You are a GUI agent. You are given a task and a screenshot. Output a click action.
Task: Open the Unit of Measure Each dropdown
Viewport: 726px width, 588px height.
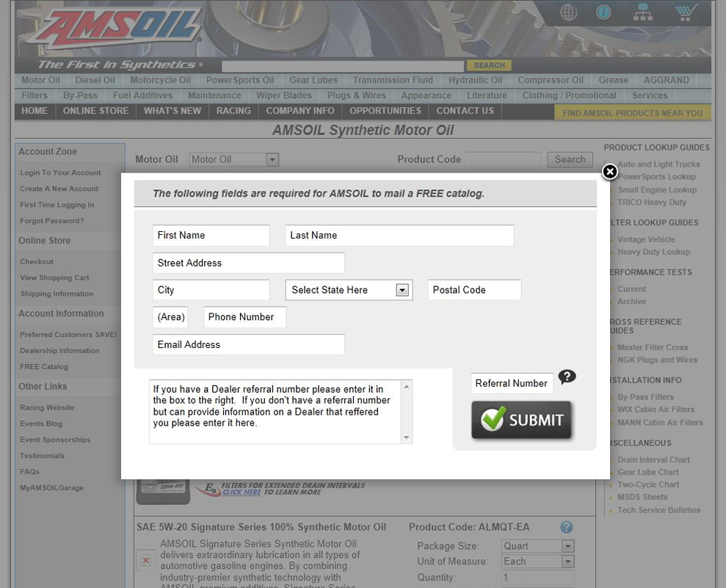(538, 561)
